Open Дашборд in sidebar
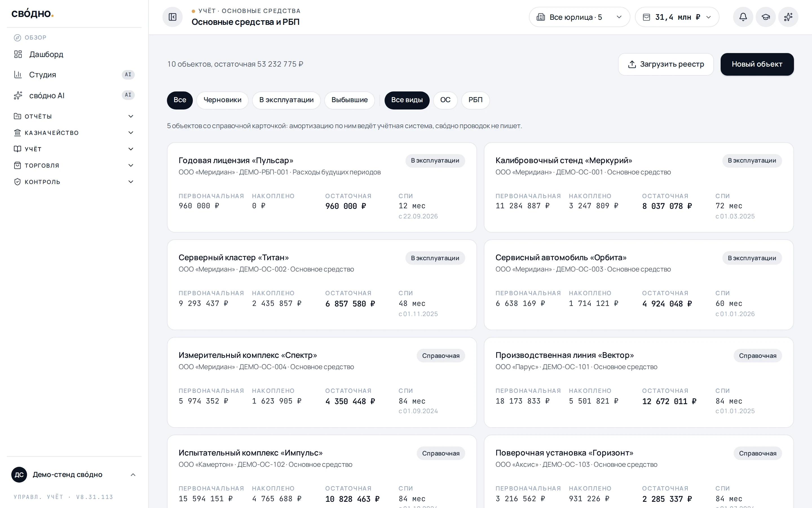812x508 pixels. [74, 54]
